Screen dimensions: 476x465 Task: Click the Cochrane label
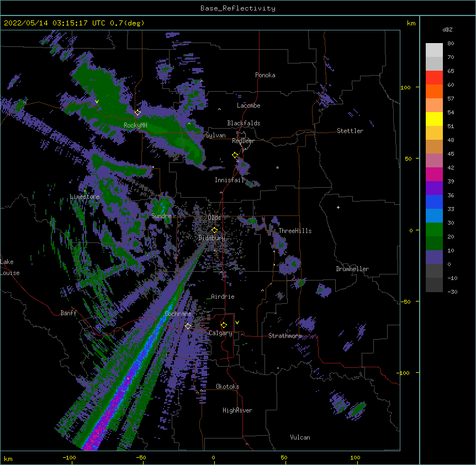coord(178,314)
